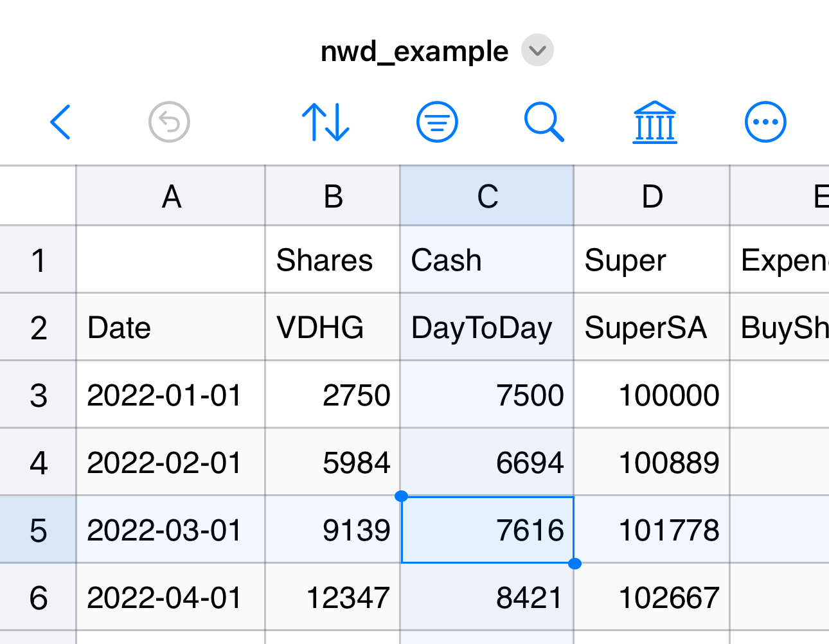Select the SuperSA cell

(652, 327)
